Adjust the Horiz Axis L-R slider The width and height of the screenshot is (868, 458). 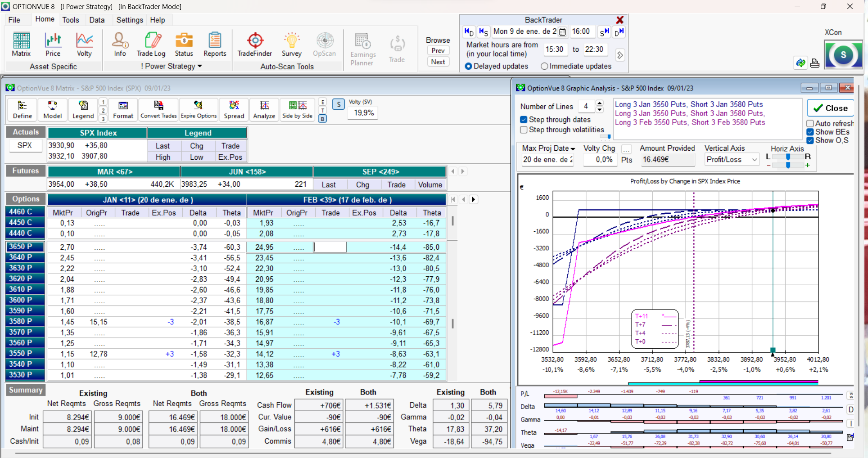click(788, 157)
